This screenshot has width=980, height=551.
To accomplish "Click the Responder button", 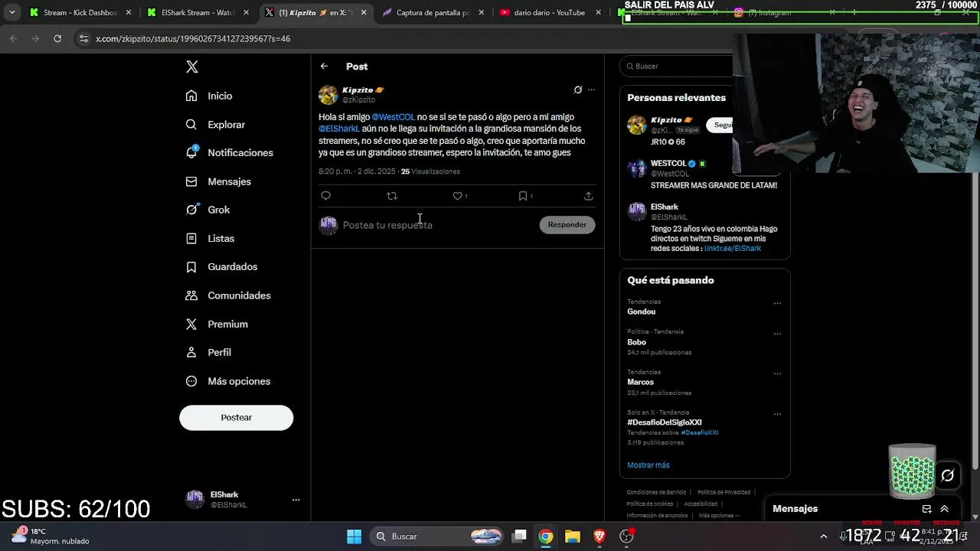I will point(567,225).
